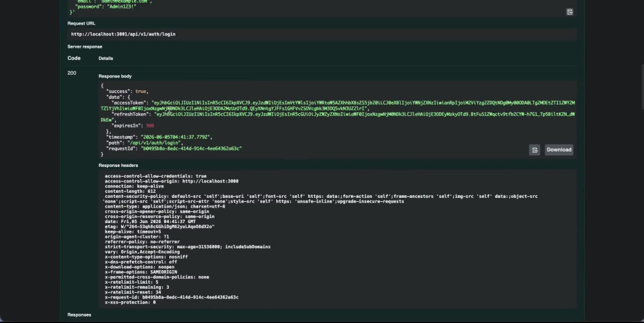
Task: Click the x-frame-options: SAMEORIGIN header
Action: point(141,272)
